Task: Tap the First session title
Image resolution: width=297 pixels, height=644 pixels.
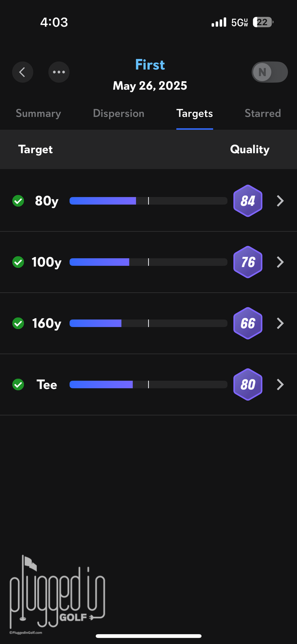Action: coord(150,65)
